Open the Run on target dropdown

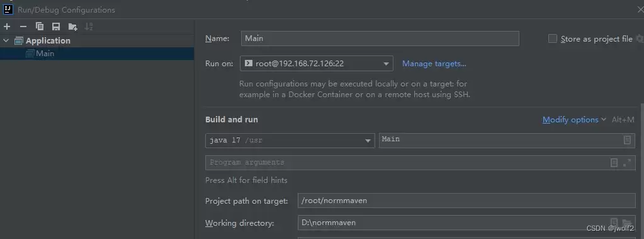click(x=316, y=63)
